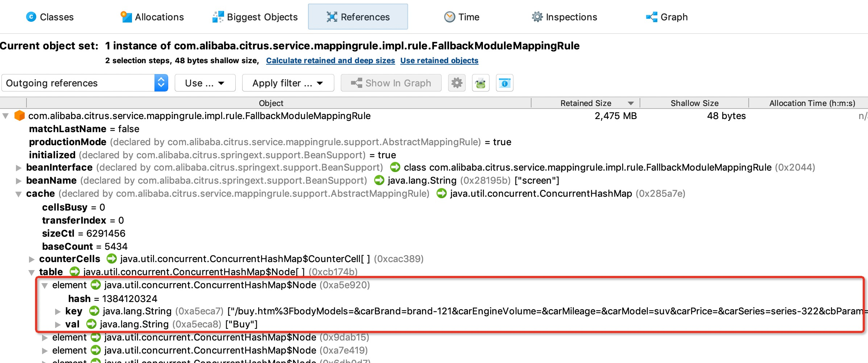This screenshot has height=363, width=868.
Task: Expand the element node 0xa7e419
Action: coord(45,351)
